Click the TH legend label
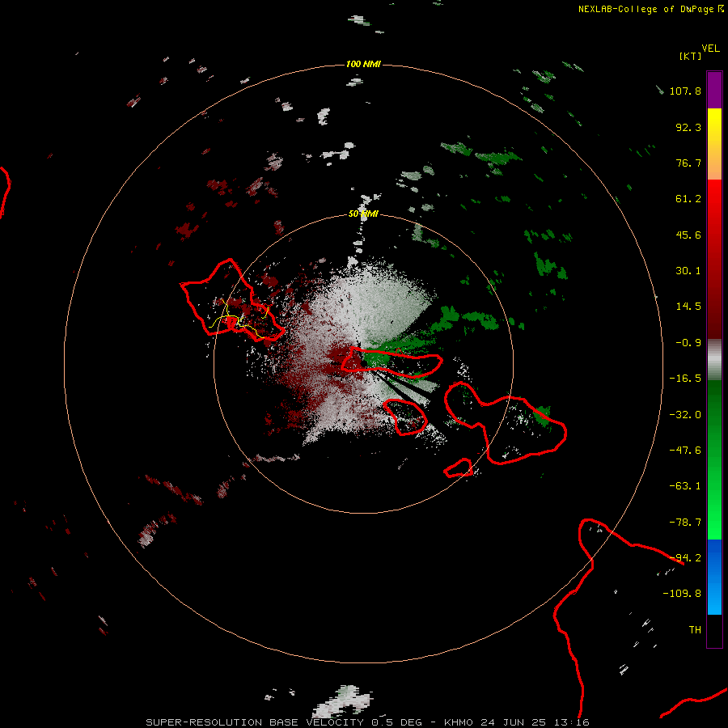The height and width of the screenshot is (728, 728). [695, 629]
